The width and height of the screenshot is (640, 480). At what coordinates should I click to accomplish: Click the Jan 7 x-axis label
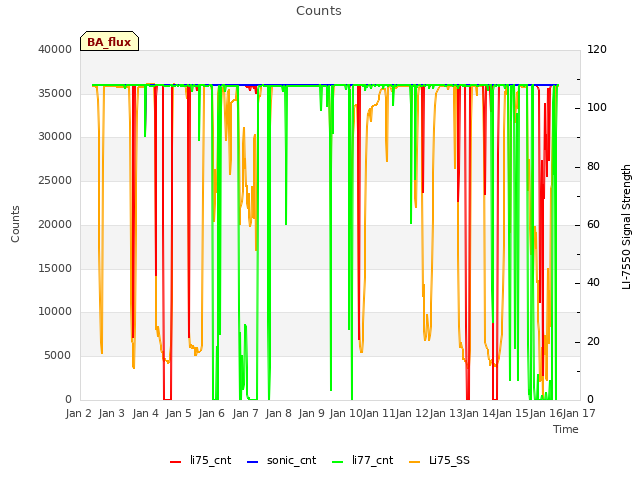click(245, 413)
